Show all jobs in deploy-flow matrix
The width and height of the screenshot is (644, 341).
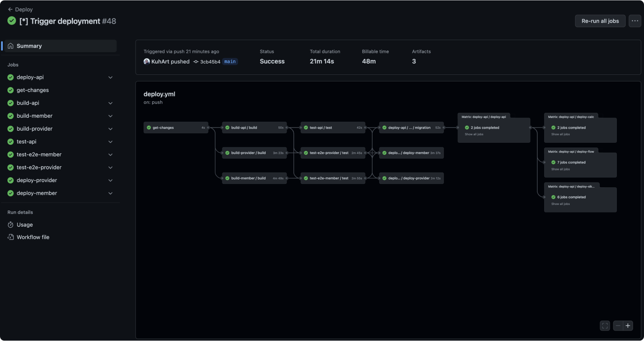(x=560, y=169)
